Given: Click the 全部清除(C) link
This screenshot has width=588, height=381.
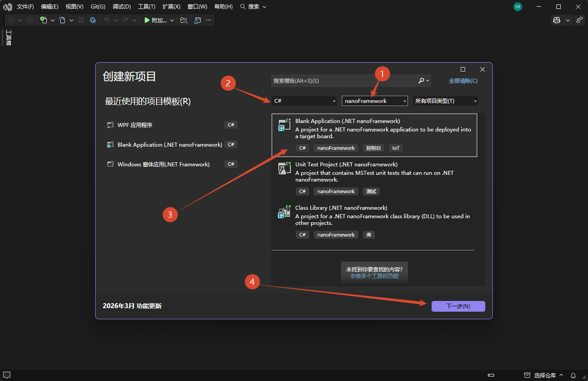Looking at the screenshot, I should tap(463, 81).
